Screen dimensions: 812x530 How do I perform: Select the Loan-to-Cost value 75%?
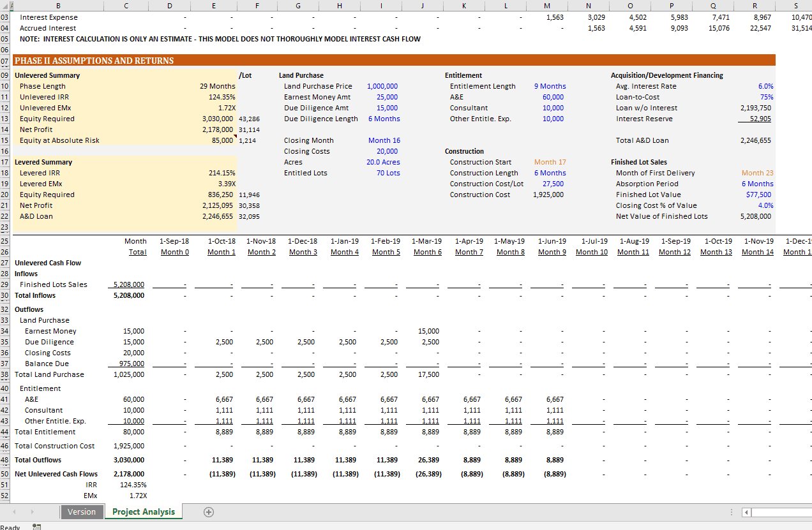click(x=767, y=97)
